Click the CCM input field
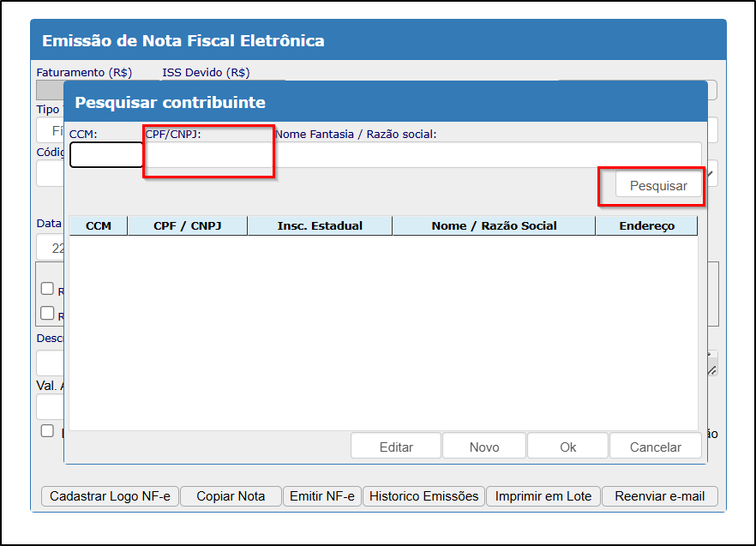This screenshot has height=546, width=756. [106, 155]
